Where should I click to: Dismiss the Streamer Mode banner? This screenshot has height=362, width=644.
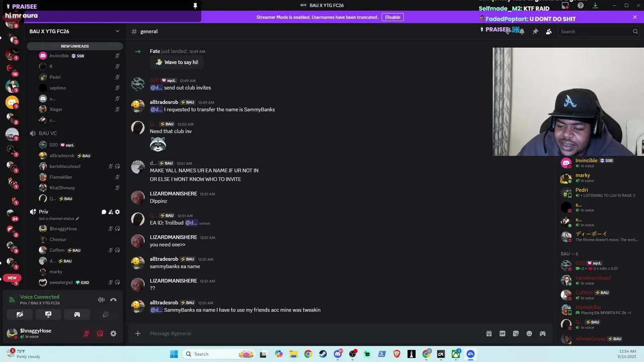click(635, 17)
